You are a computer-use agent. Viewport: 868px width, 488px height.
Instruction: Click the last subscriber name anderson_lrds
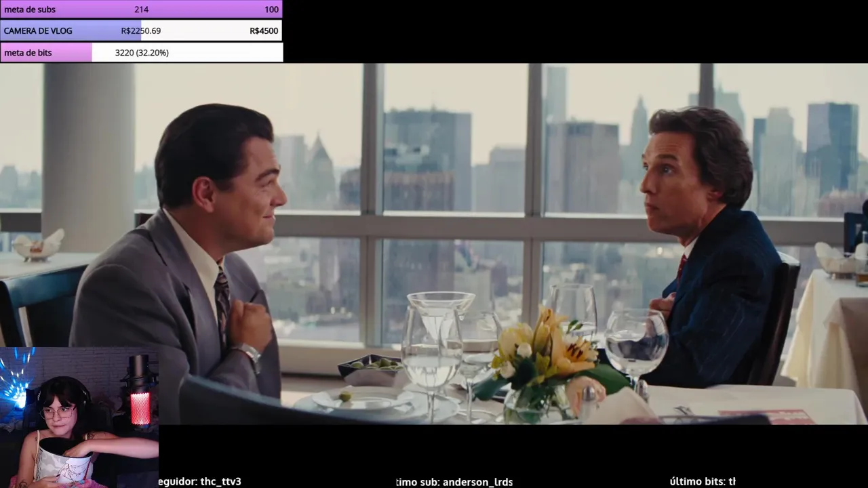tap(477, 482)
